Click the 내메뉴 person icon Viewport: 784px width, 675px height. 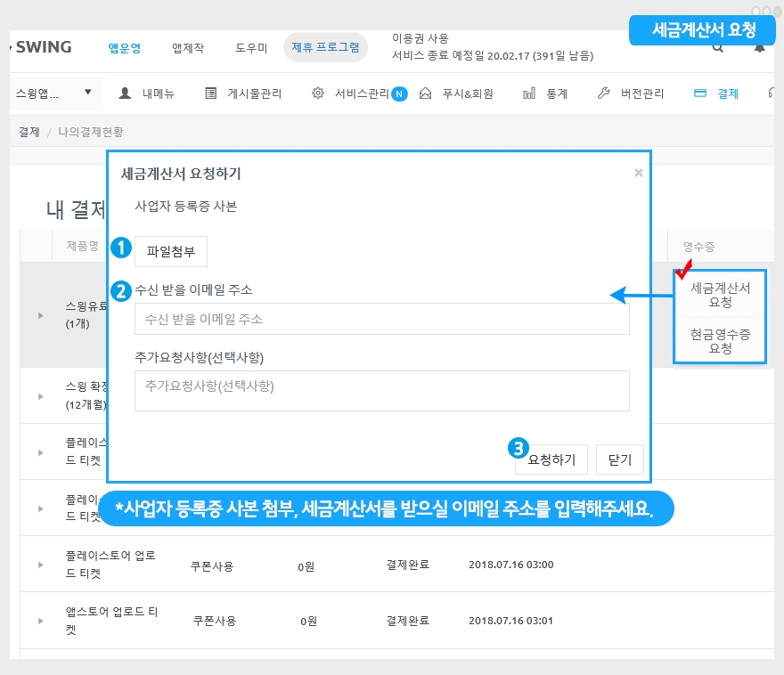tap(126, 94)
